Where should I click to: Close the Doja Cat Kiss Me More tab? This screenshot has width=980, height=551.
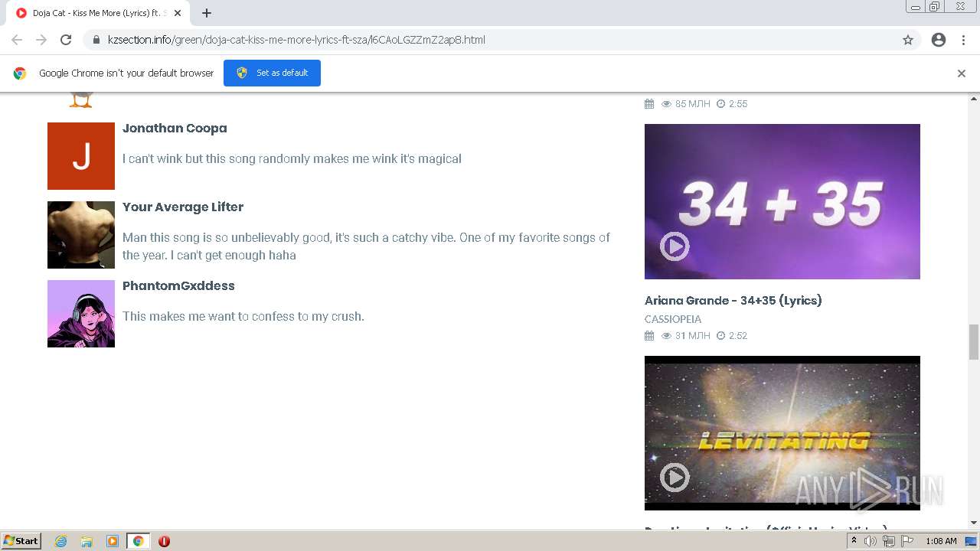point(178,13)
